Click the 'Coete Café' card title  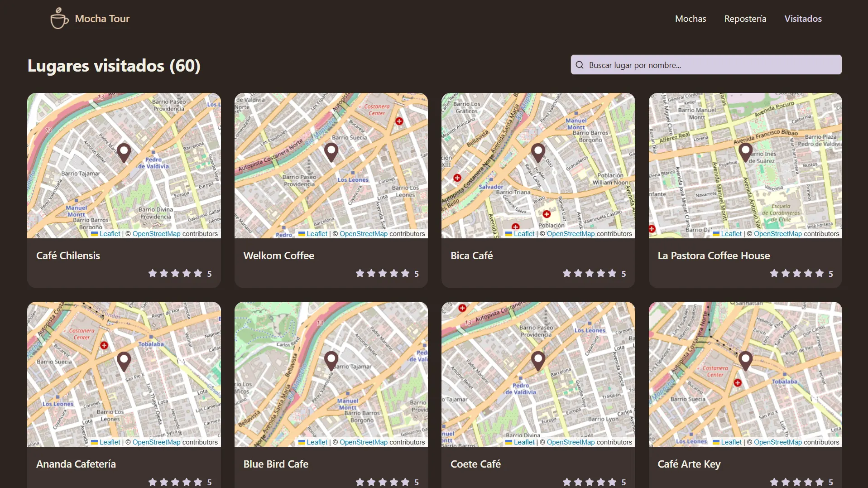[475, 464]
